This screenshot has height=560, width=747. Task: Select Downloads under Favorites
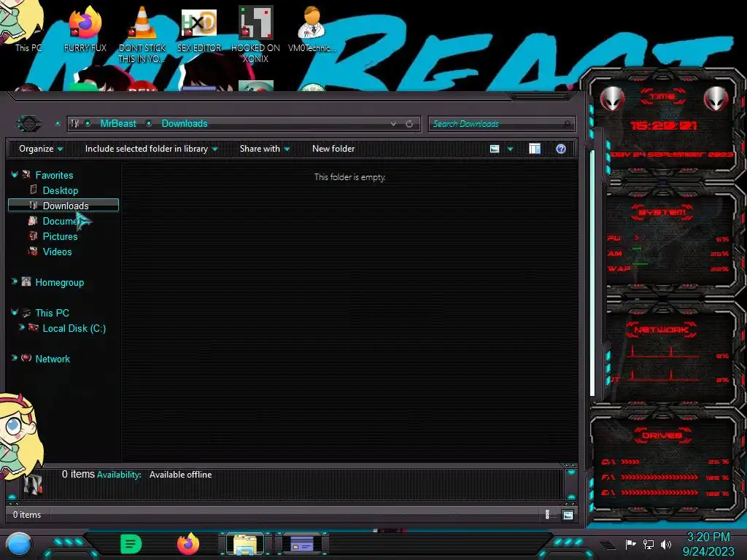pyautogui.click(x=63, y=205)
